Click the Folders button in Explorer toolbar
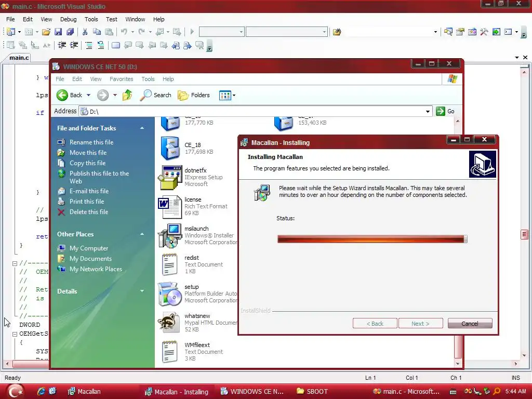 click(x=194, y=95)
